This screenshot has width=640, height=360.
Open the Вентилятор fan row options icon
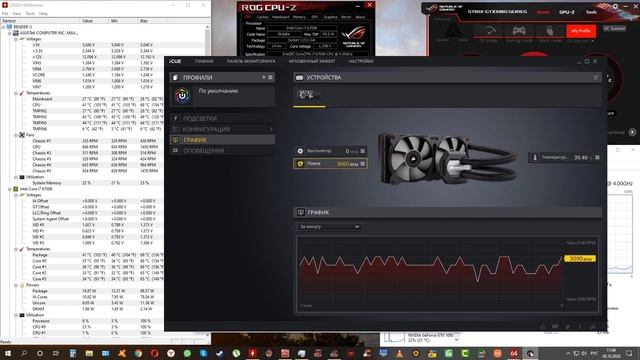(362, 151)
